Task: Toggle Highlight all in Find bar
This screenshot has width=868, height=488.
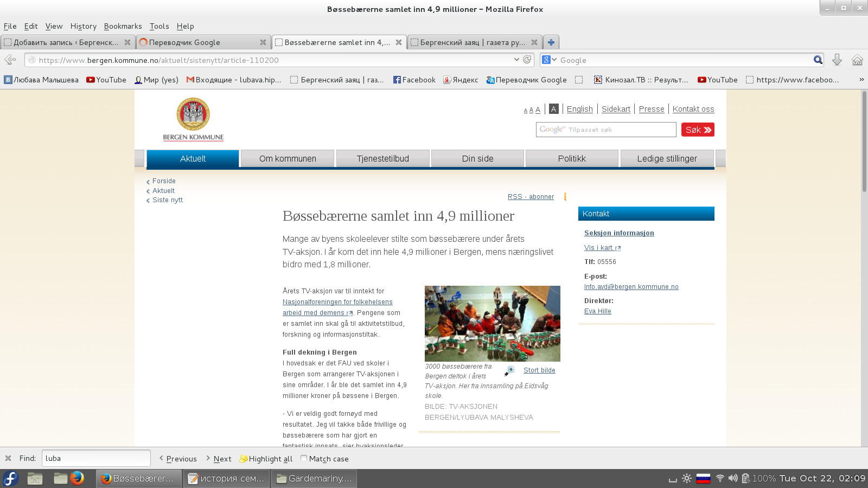Action: tap(266, 459)
